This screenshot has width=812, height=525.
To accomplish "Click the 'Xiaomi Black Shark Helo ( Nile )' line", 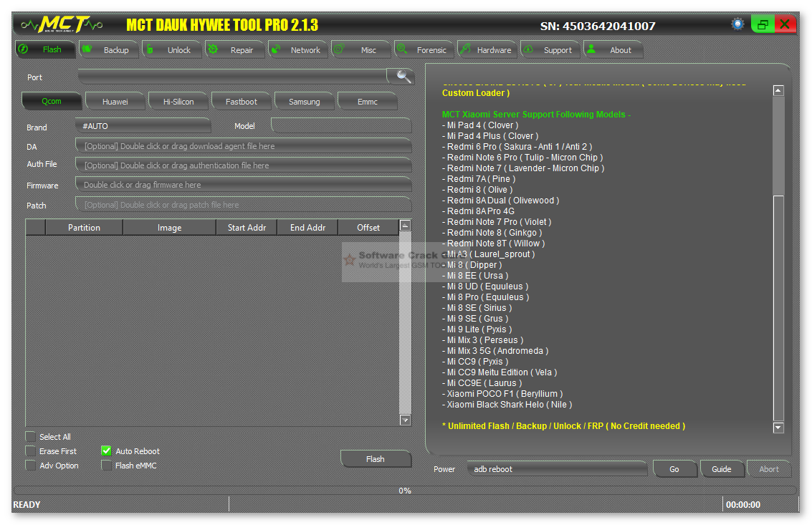I will pyautogui.click(x=507, y=405).
